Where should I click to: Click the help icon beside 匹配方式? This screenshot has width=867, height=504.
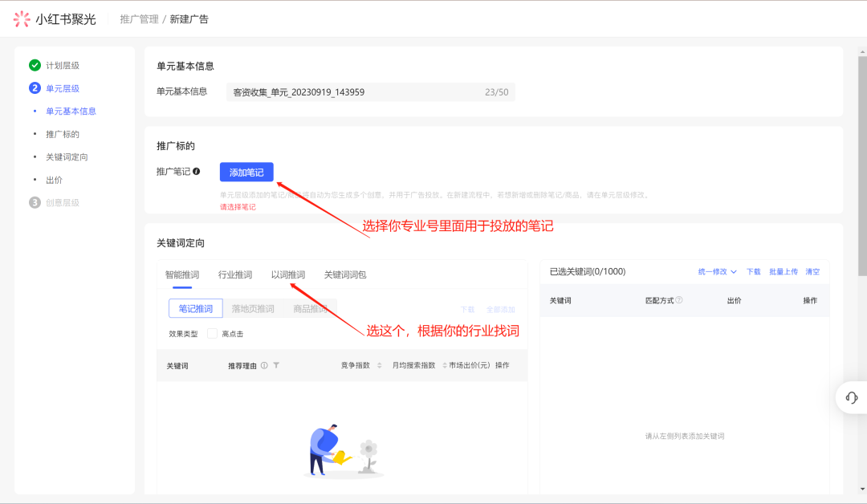click(679, 300)
